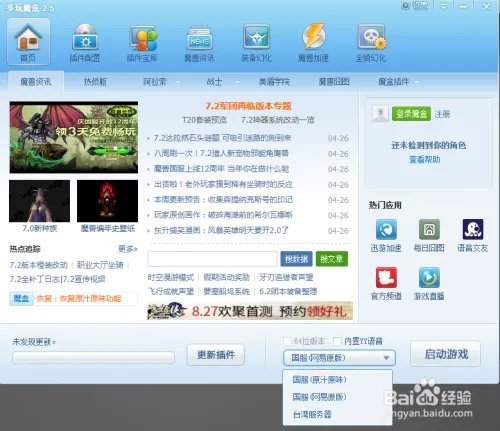This screenshot has height=431, width=500.
Task: Open the 插件宝库 plugin library icon
Action: pyautogui.click(x=142, y=43)
